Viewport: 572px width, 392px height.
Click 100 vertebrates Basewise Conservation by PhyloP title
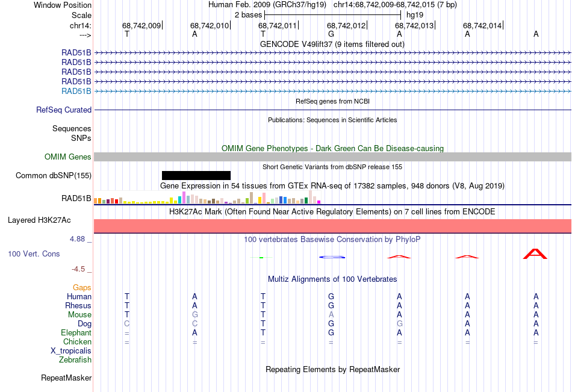point(332,240)
